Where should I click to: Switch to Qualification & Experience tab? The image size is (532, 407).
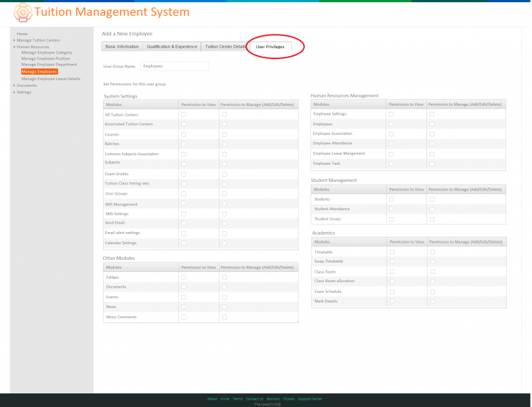pyautogui.click(x=171, y=47)
